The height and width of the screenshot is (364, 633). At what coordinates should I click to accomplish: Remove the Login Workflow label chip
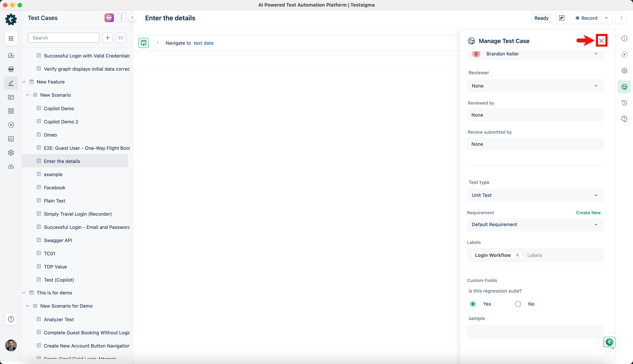pyautogui.click(x=517, y=255)
